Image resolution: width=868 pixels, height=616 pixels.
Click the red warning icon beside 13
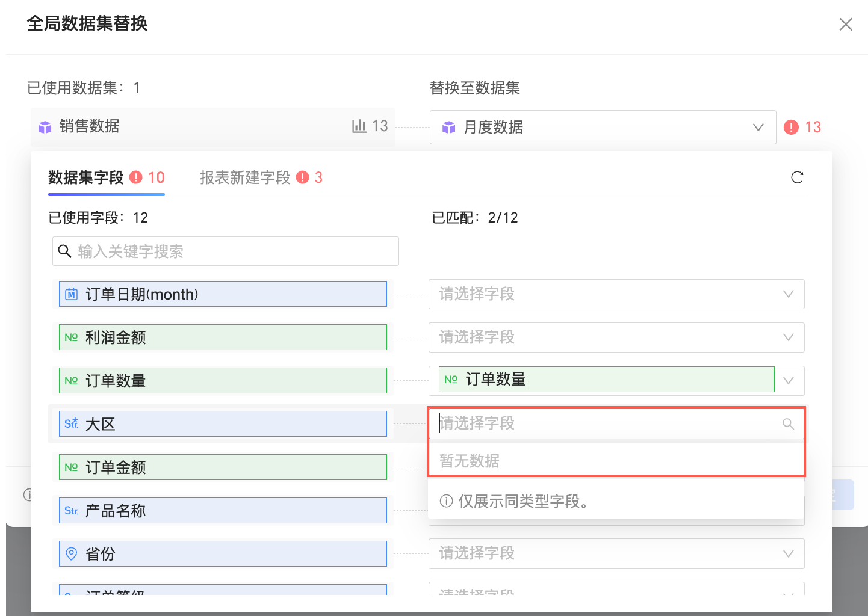(791, 127)
